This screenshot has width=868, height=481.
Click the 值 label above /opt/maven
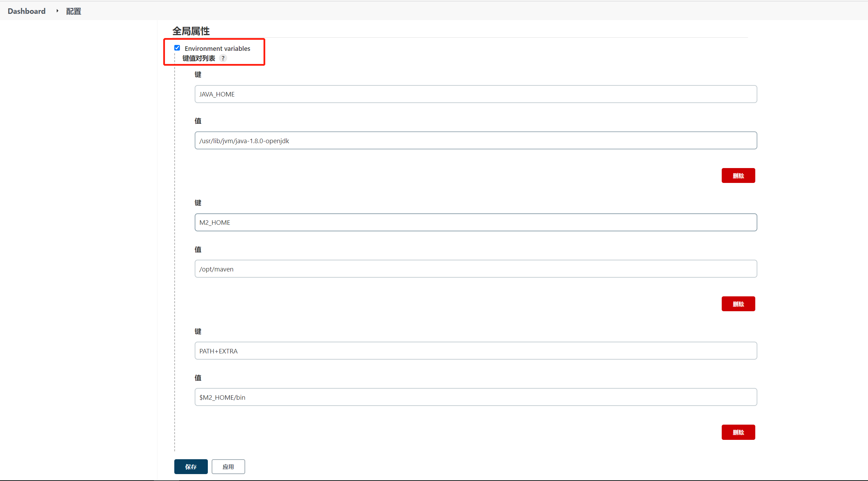(x=198, y=249)
